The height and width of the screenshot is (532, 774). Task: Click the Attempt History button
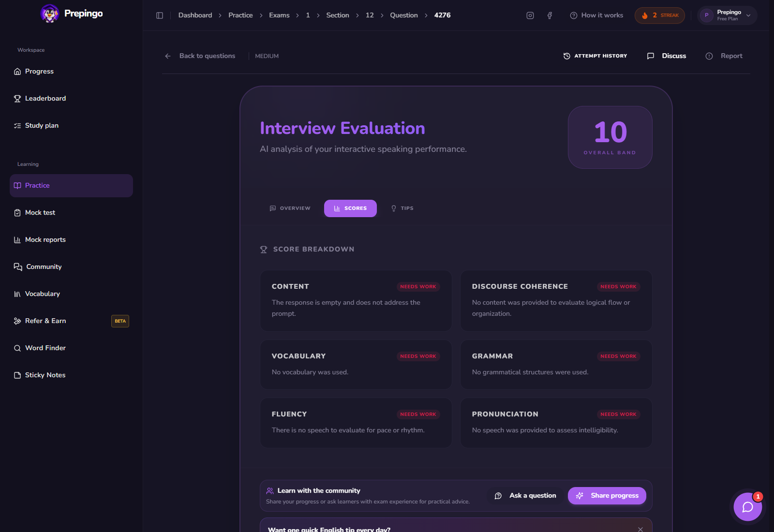[x=595, y=56]
